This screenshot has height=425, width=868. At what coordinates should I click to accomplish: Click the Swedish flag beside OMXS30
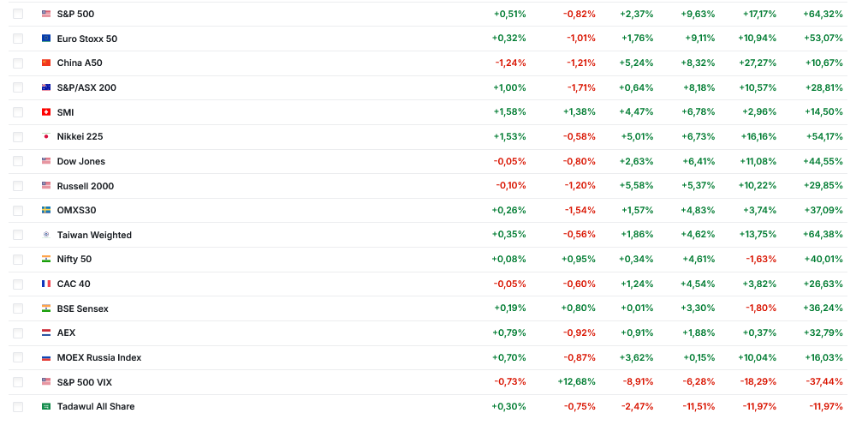tap(46, 210)
